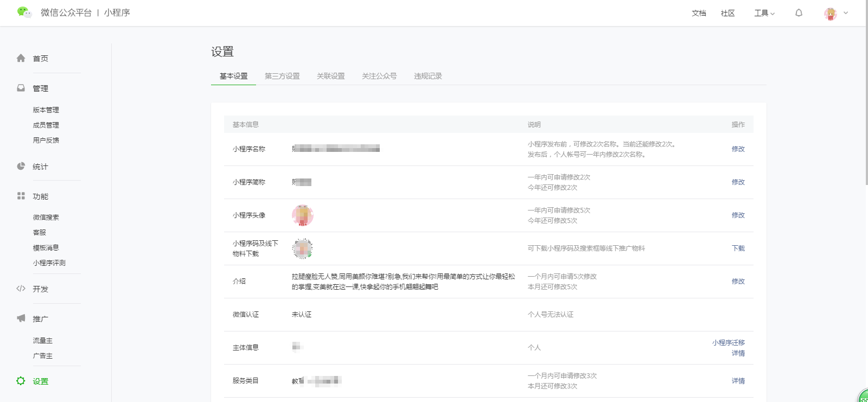The image size is (868, 402).
Task: Select 设置 in sidebar
Action: tap(40, 381)
